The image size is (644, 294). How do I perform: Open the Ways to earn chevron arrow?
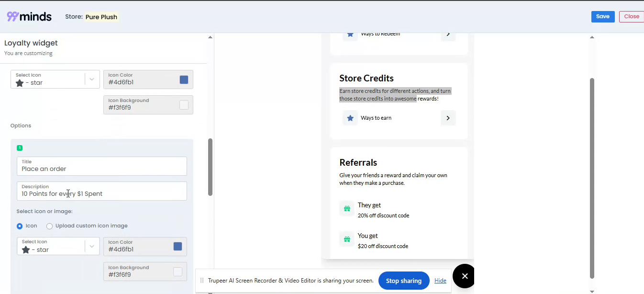[448, 118]
